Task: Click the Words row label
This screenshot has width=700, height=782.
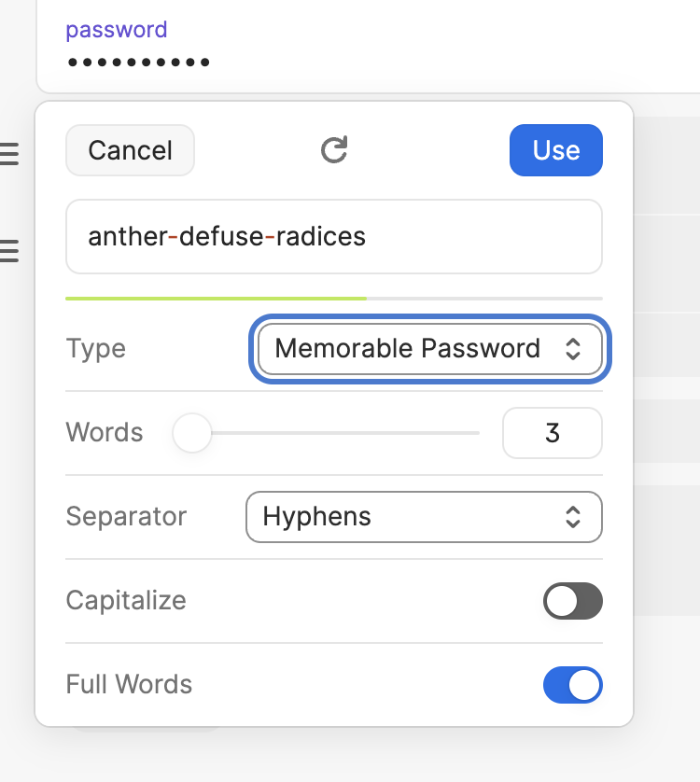Action: [105, 433]
